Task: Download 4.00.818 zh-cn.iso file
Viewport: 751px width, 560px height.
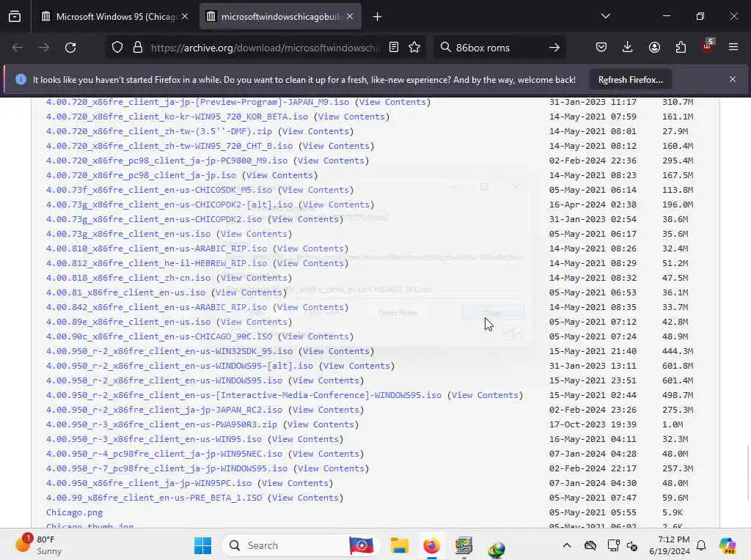Action: click(x=128, y=278)
